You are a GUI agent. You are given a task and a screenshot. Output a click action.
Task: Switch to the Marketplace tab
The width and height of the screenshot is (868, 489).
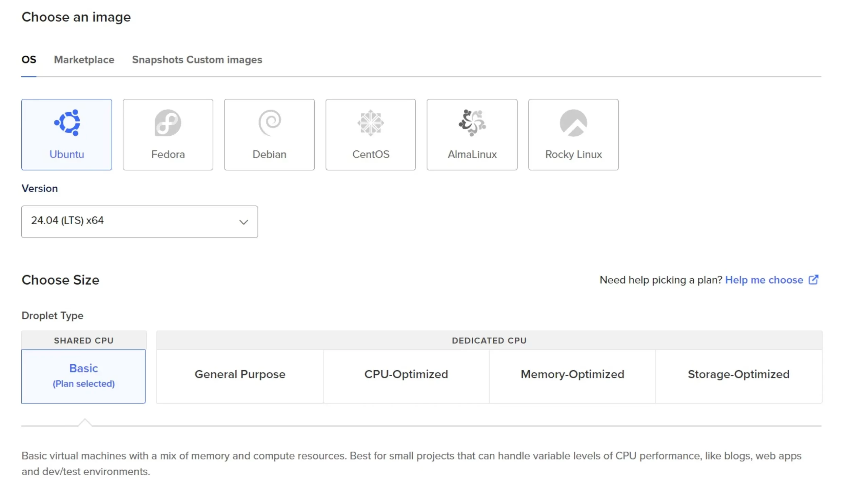(84, 60)
